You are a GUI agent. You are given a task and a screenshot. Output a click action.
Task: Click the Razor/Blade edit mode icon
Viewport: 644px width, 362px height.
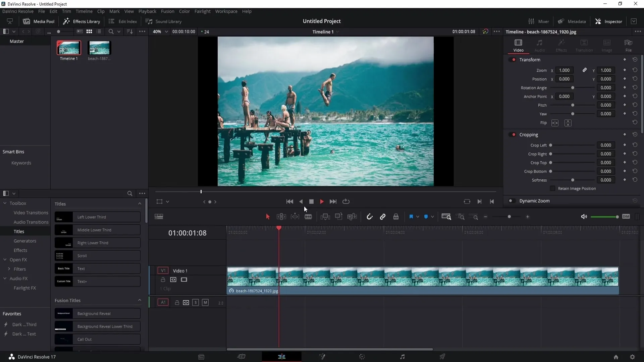(x=309, y=217)
